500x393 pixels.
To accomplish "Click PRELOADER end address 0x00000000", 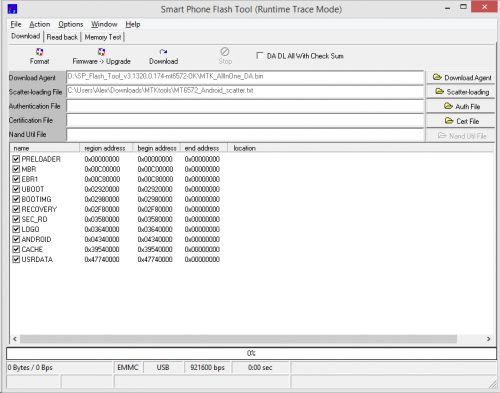I will (x=202, y=159).
